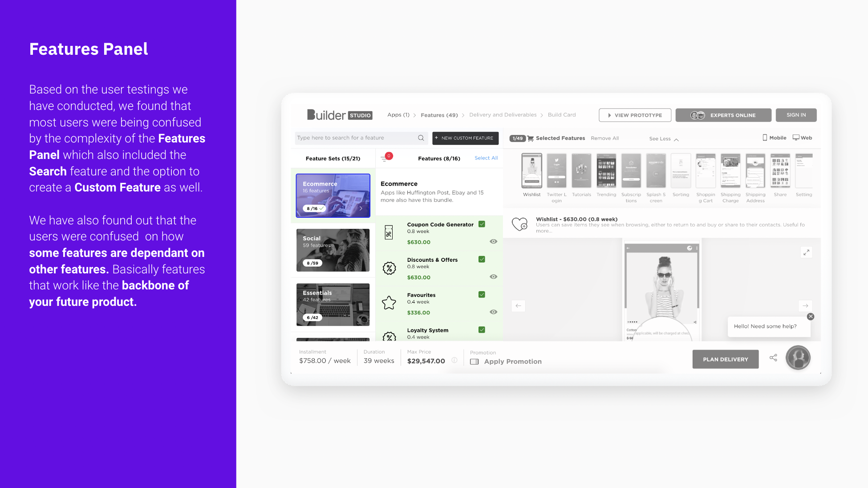Image resolution: width=868 pixels, height=488 pixels.
Task: Click the Ecommerce feature set card
Action: (x=332, y=193)
